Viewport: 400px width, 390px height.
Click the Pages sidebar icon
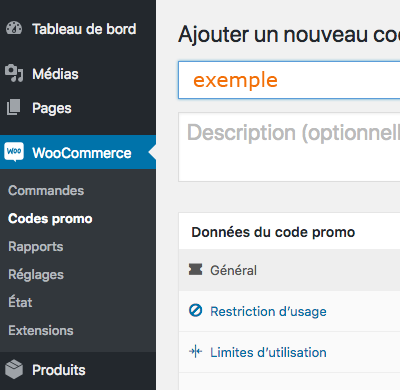click(x=14, y=107)
